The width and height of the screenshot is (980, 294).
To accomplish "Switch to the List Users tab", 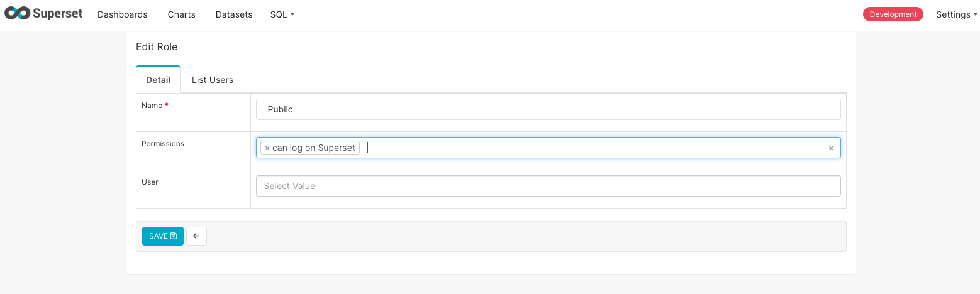I will (x=212, y=80).
